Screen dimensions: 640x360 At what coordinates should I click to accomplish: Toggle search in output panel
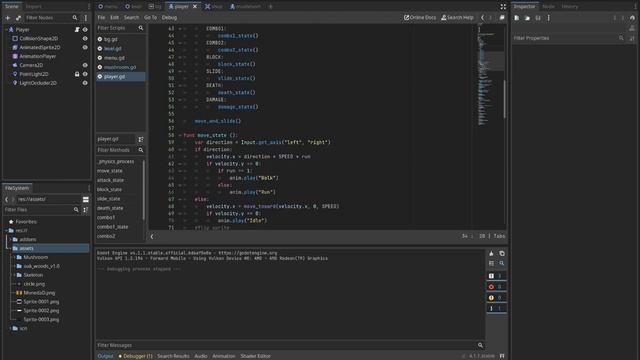pyautogui.click(x=502, y=264)
